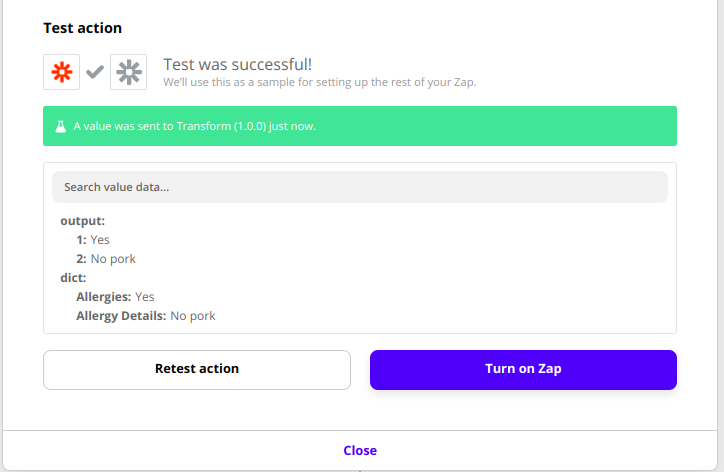Select the output label in results

(x=83, y=221)
